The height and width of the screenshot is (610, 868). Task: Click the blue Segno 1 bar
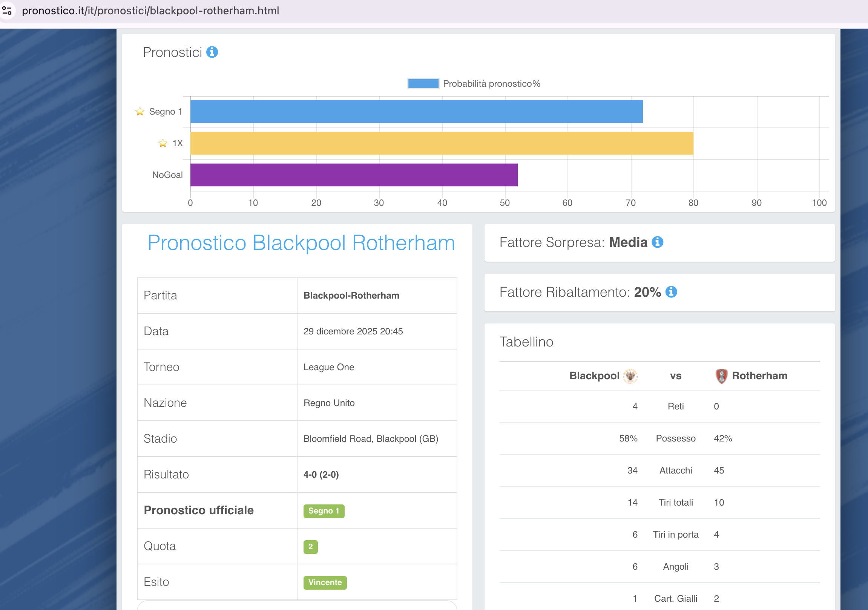click(416, 112)
